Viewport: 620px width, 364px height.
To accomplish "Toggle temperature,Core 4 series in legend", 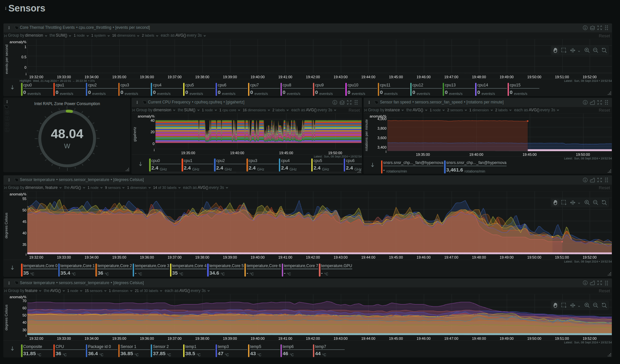I will [188, 270].
